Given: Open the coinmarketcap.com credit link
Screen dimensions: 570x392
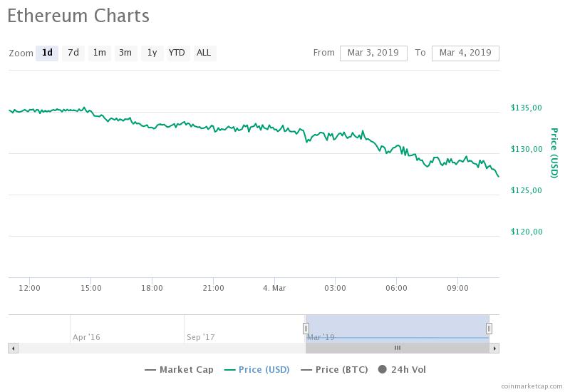Looking at the screenshot, I should (x=532, y=386).
